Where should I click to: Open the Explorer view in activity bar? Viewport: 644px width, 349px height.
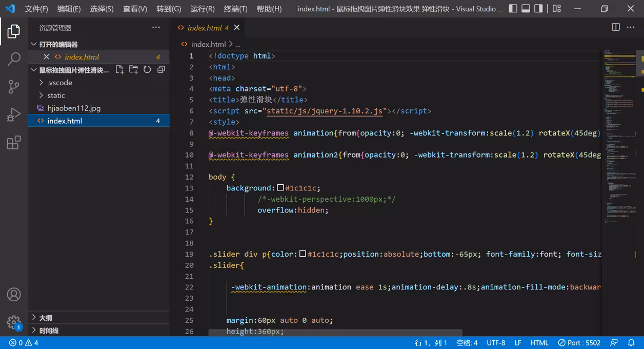click(14, 32)
